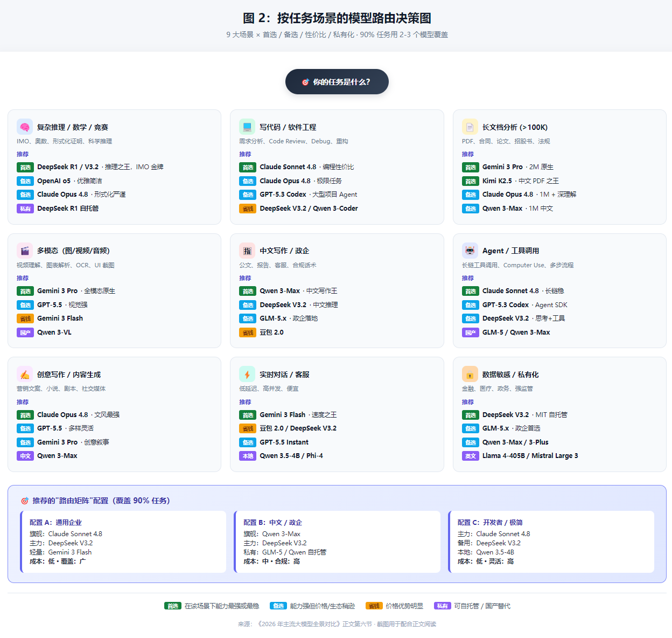Click the 中文 badge next to Qwen 3-Max in 创意写作
672x638 pixels.
pos(25,456)
